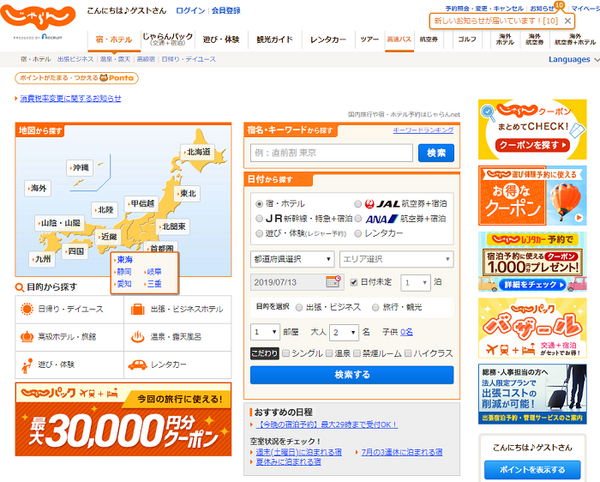This screenshot has width=600, height=482.
Task: Select 出張・ビジネス purpose radio button
Action: pyautogui.click(x=299, y=307)
